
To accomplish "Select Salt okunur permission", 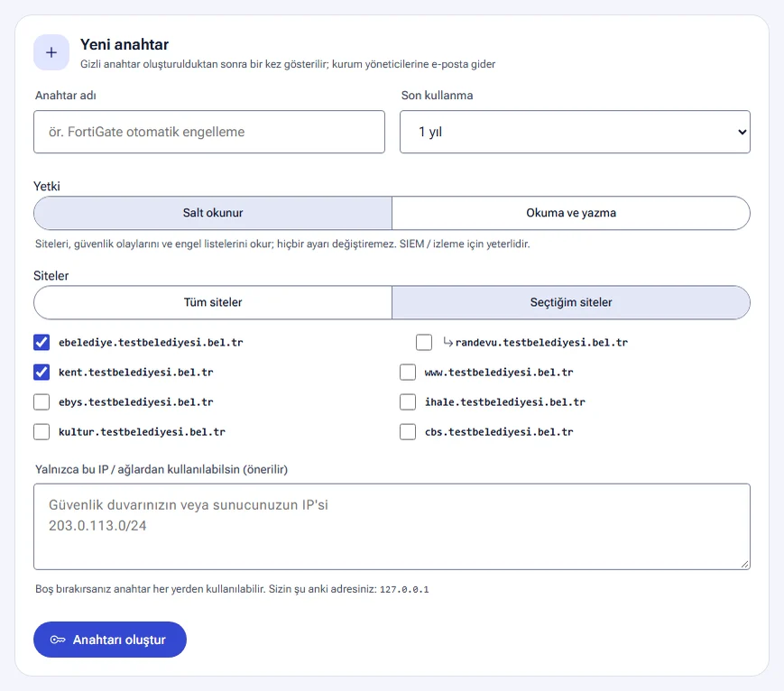I will tap(213, 213).
